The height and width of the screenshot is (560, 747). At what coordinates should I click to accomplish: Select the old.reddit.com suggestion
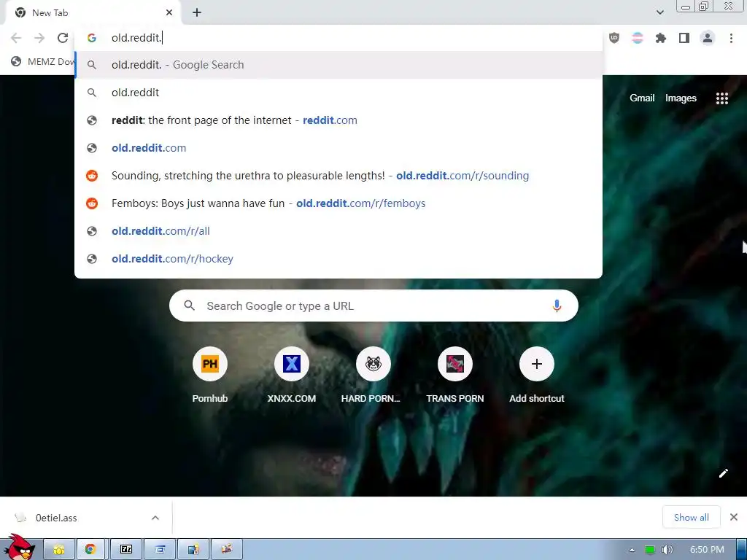[x=338, y=147]
